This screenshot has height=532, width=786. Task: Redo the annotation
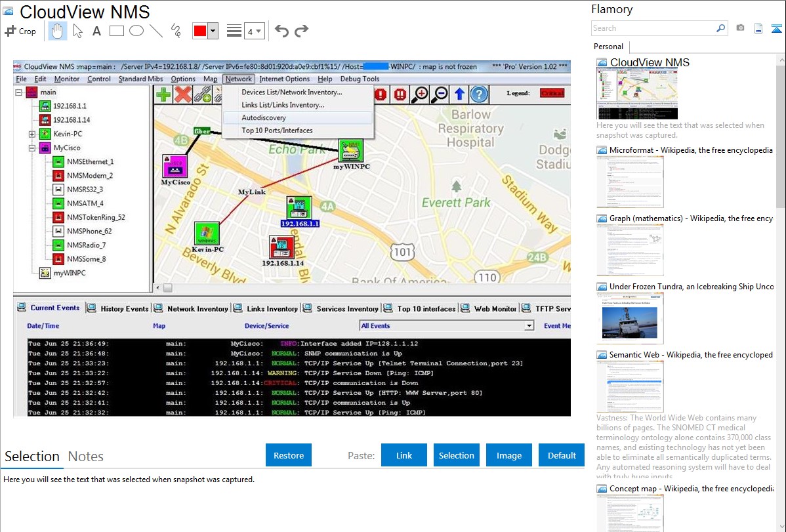[301, 31]
